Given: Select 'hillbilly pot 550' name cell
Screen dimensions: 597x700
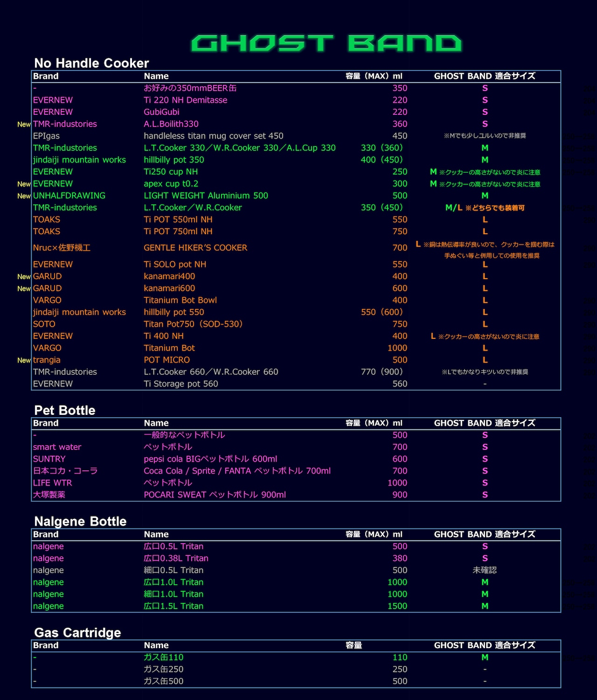Looking at the screenshot, I should tap(174, 312).
